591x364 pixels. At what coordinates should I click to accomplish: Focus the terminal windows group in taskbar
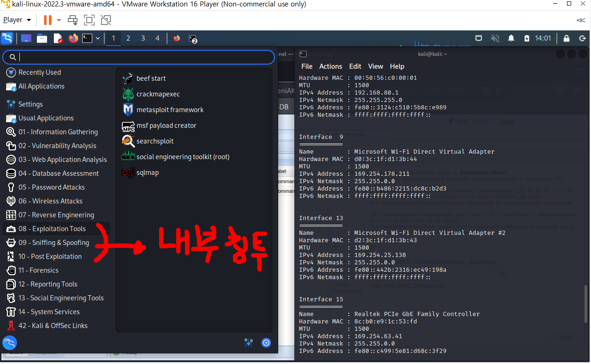193,39
